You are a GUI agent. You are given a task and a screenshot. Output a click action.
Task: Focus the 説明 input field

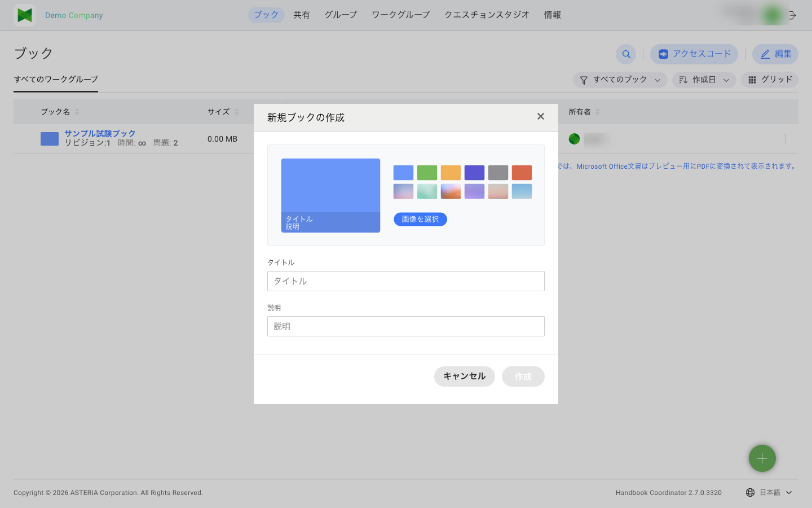406,326
